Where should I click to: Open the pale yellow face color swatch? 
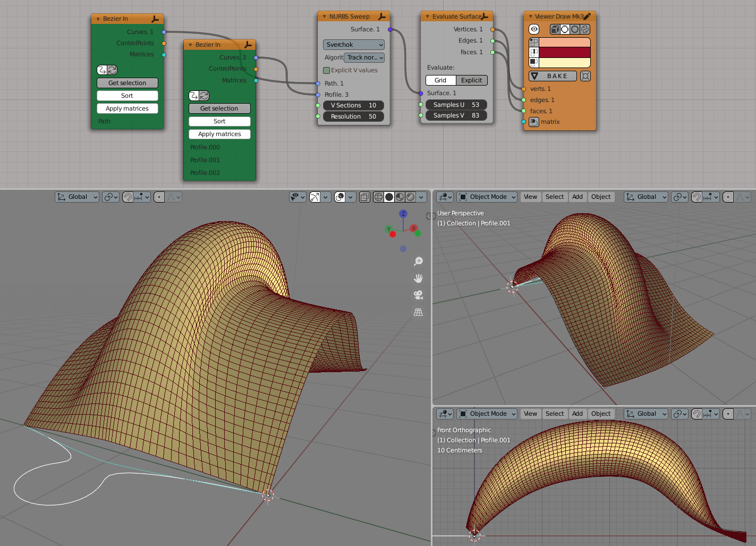[565, 62]
